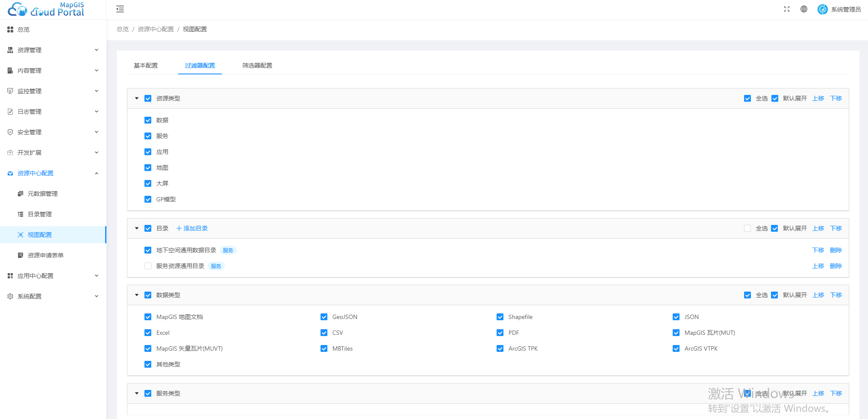Click 上移 in the 数据类型 header
Screen dimensions: 868x419
818,295
